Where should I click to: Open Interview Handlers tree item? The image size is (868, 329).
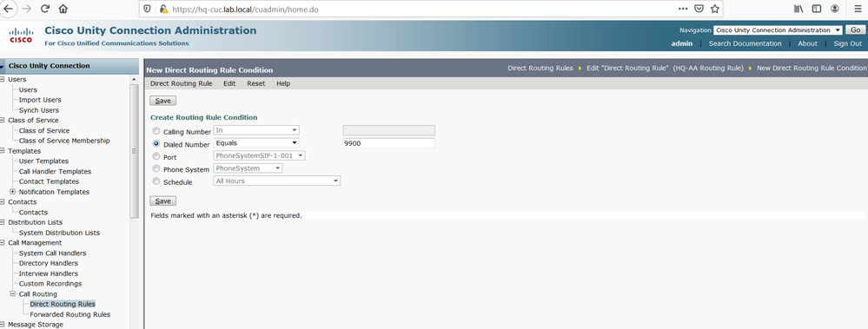click(48, 273)
